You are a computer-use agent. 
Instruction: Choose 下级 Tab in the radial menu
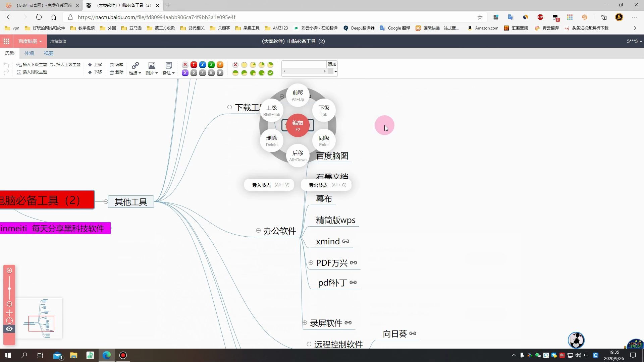click(324, 110)
